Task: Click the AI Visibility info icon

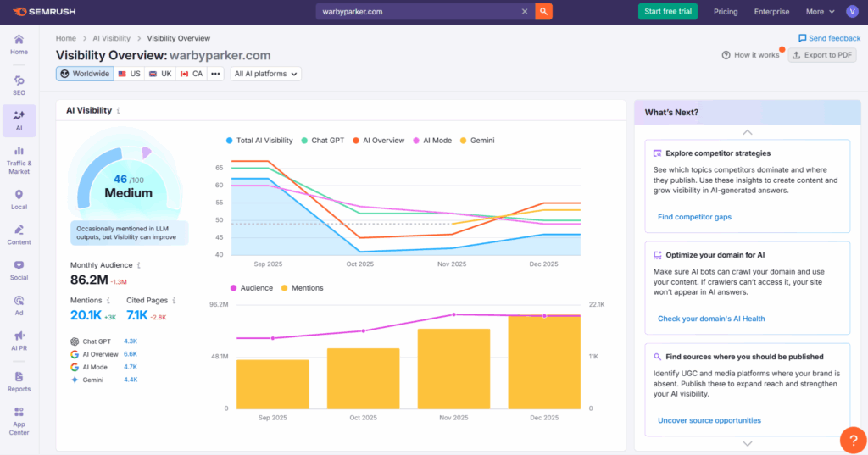Action: (x=119, y=111)
